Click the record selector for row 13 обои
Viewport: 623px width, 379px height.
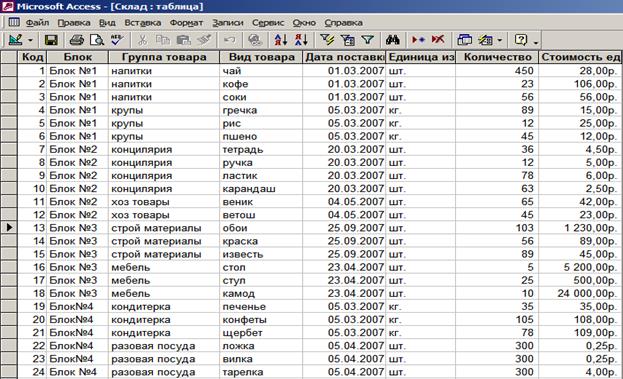coord(9,228)
